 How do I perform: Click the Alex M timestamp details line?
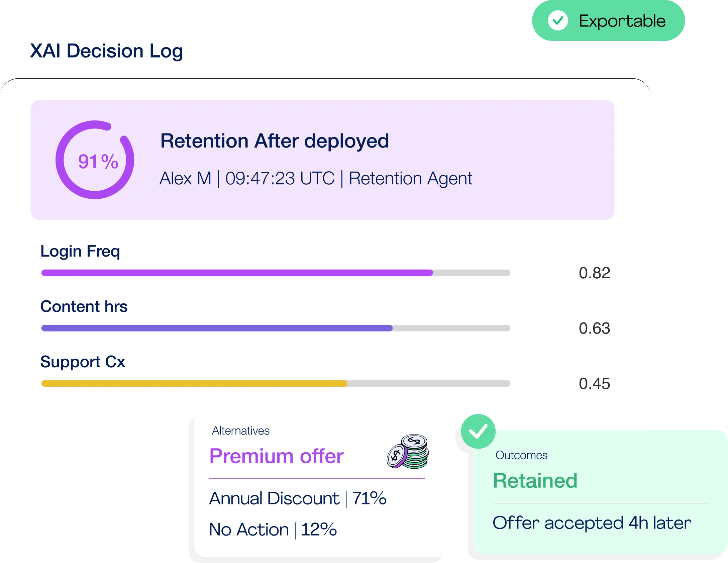316,178
